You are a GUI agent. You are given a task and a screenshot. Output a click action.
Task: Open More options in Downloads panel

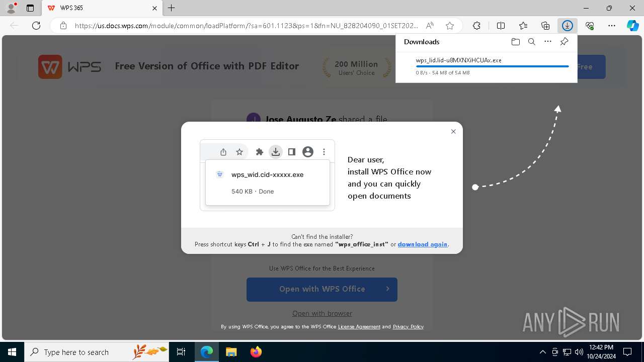548,42
